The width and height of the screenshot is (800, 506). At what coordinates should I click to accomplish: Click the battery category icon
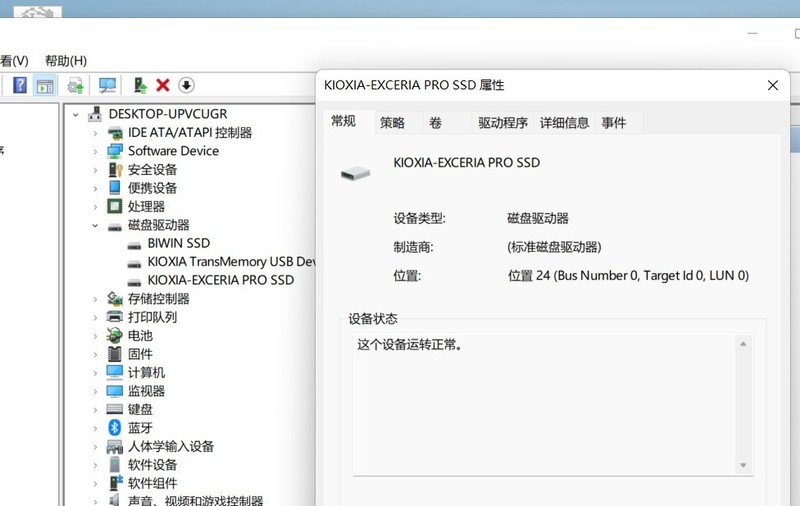pos(115,335)
